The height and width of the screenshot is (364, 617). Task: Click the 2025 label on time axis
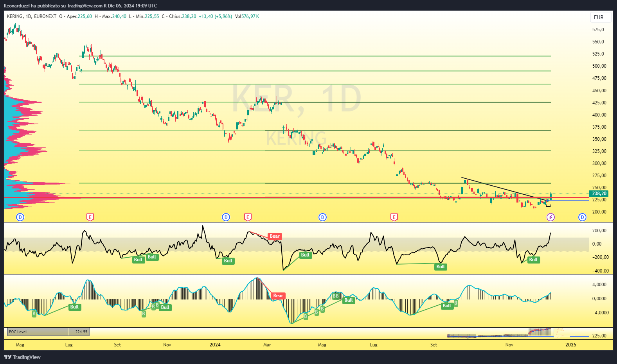tap(570, 344)
